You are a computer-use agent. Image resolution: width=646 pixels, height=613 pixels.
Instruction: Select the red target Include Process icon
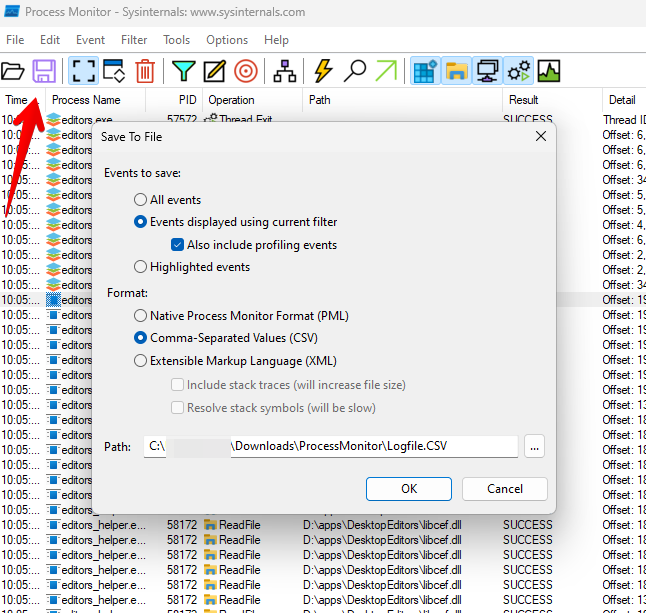click(246, 71)
